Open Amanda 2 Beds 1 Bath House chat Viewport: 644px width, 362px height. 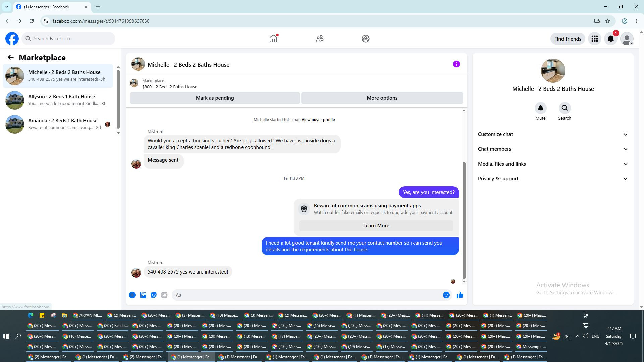point(58,124)
